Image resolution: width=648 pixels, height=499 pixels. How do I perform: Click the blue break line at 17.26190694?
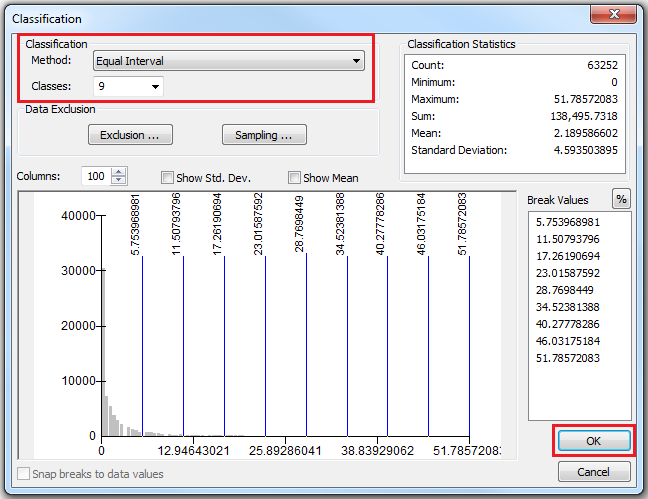[224, 346]
